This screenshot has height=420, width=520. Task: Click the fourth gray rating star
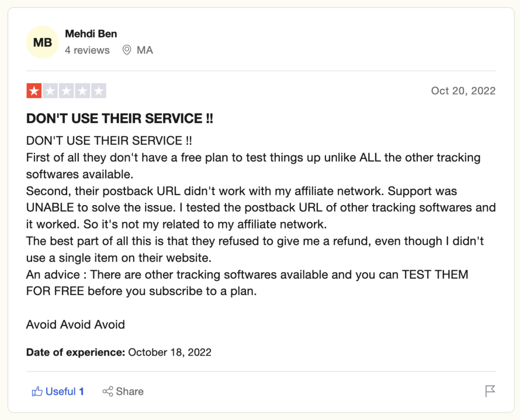pos(83,91)
